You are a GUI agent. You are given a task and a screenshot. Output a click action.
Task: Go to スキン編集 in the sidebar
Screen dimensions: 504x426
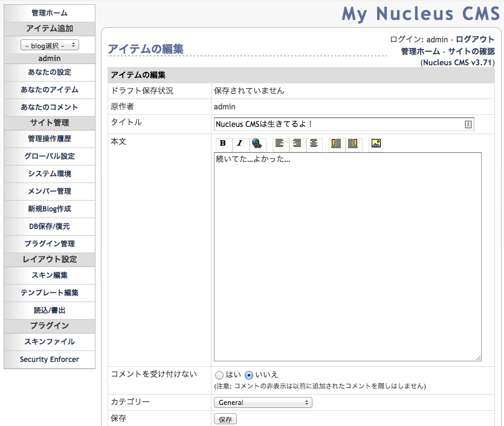click(x=50, y=275)
